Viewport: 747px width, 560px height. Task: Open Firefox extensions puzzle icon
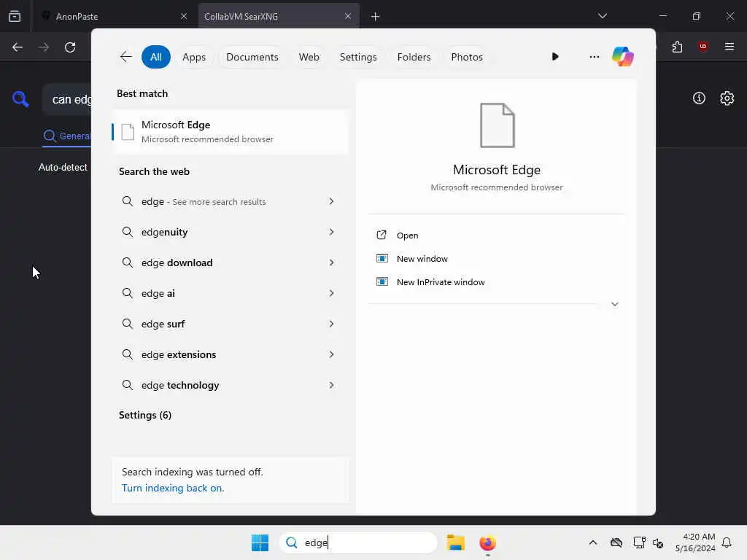677,47
